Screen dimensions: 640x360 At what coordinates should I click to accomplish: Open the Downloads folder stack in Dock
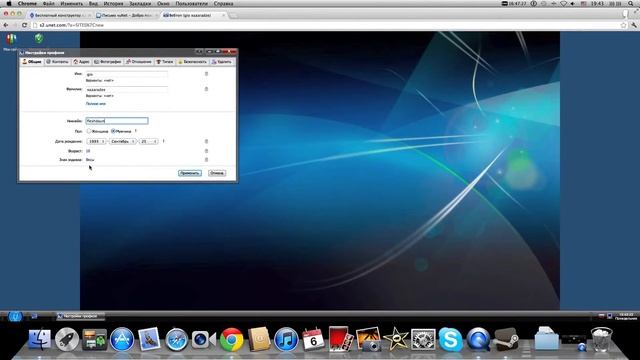click(547, 339)
